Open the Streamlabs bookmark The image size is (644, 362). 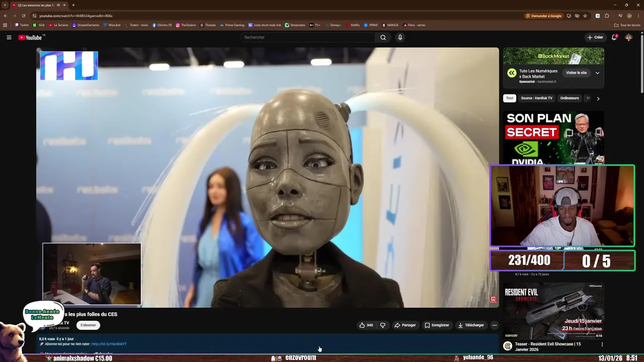(295, 25)
